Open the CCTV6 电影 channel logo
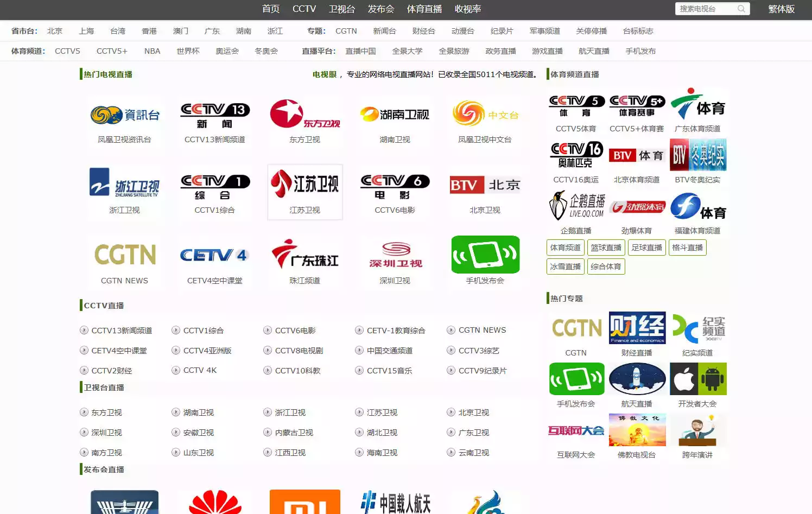The width and height of the screenshot is (812, 514). point(395,186)
